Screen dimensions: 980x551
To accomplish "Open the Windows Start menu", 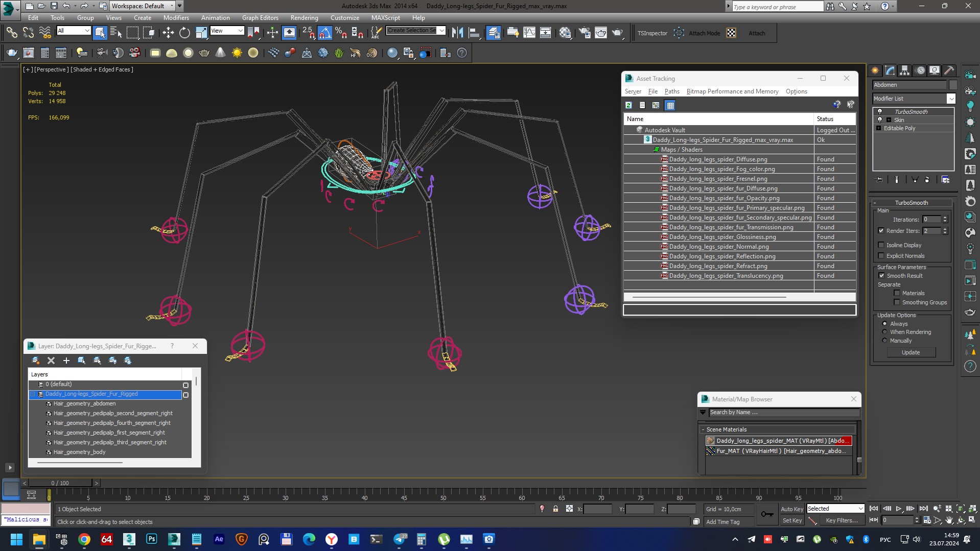I will tap(16, 539).
